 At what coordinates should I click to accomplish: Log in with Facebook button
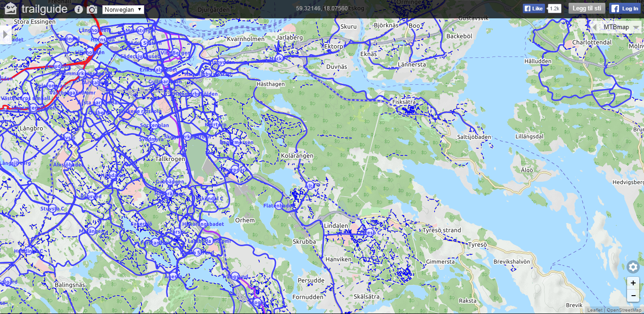click(625, 8)
